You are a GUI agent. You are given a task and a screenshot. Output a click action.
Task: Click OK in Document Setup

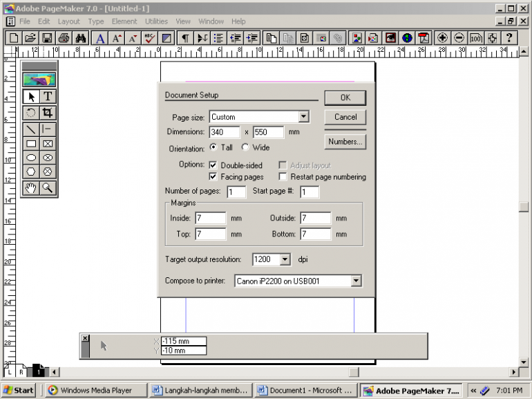345,98
